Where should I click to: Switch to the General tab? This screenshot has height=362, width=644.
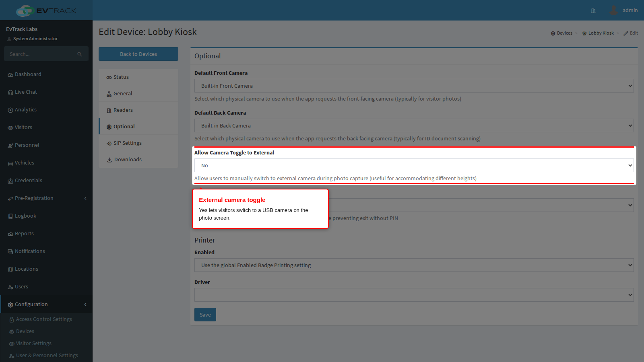pyautogui.click(x=138, y=94)
